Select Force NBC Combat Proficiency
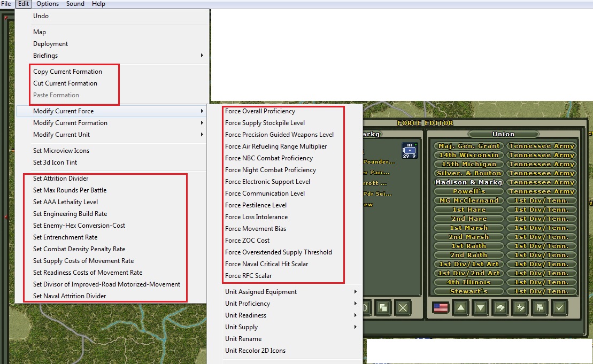This screenshot has height=364, width=593. coord(269,158)
